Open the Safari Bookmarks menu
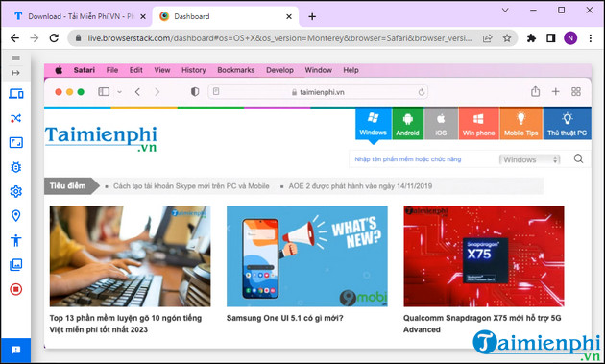 235,70
